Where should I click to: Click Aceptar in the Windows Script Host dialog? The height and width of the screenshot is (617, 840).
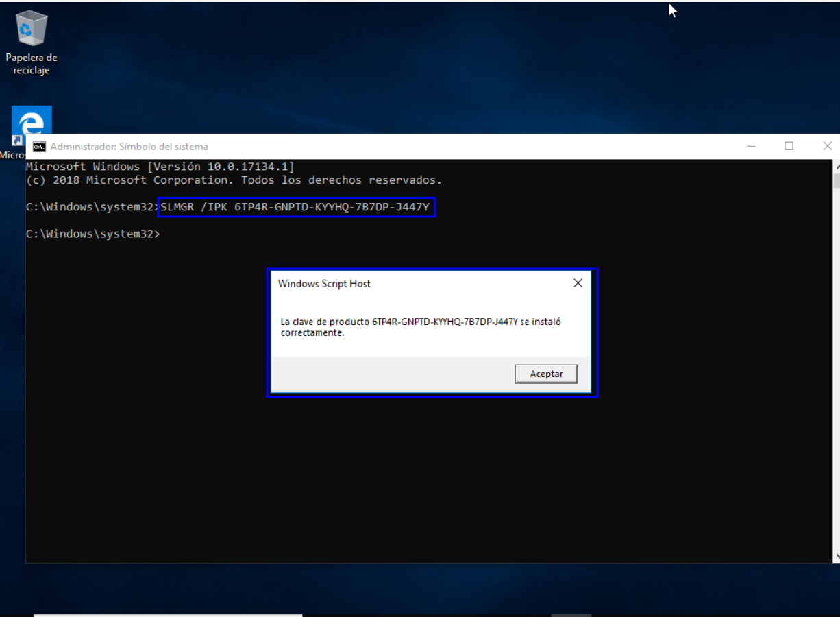[546, 374]
